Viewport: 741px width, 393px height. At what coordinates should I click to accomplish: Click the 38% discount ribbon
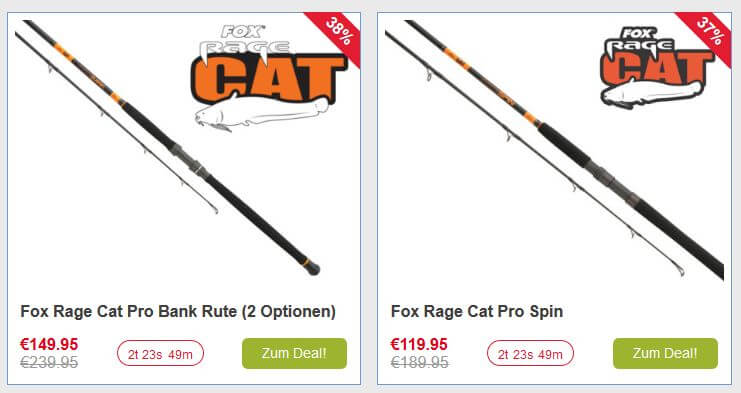(337, 32)
